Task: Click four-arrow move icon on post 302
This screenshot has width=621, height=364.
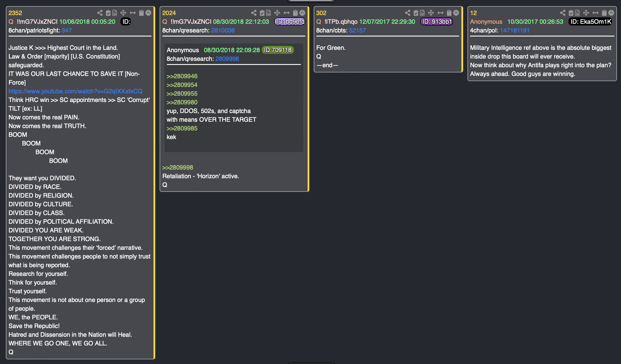Action: click(431, 13)
